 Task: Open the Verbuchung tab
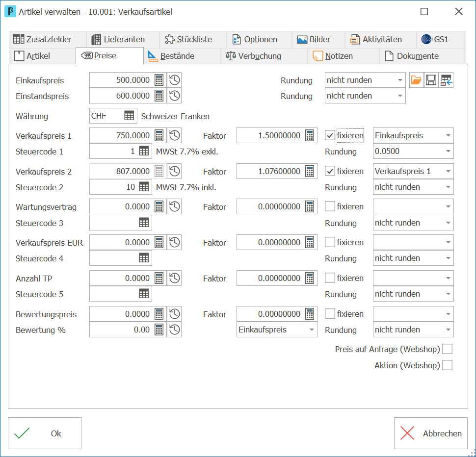click(x=264, y=56)
